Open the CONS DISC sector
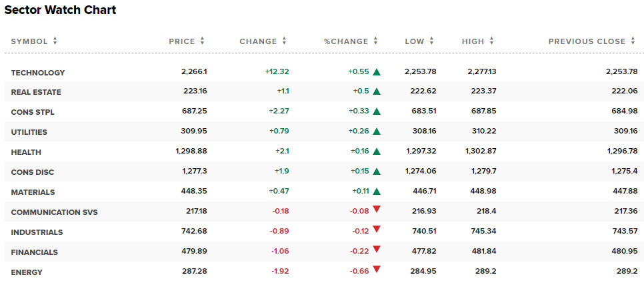This screenshot has height=283, width=644. (x=33, y=172)
